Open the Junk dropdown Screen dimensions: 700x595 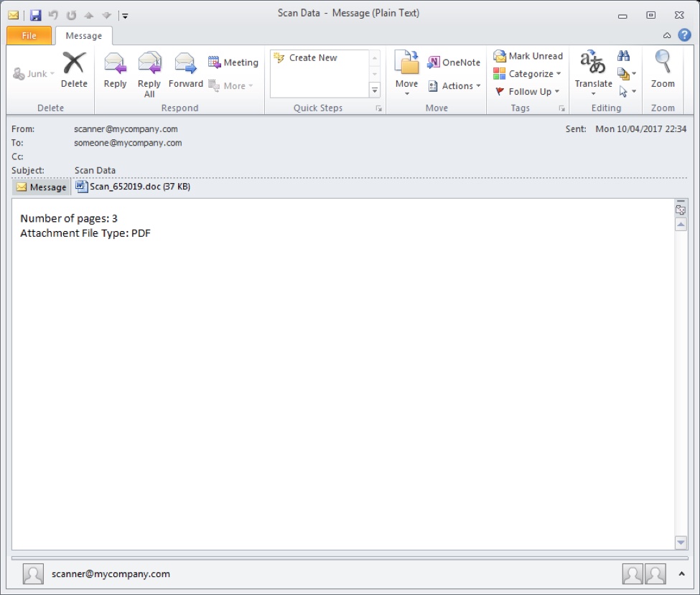click(34, 74)
